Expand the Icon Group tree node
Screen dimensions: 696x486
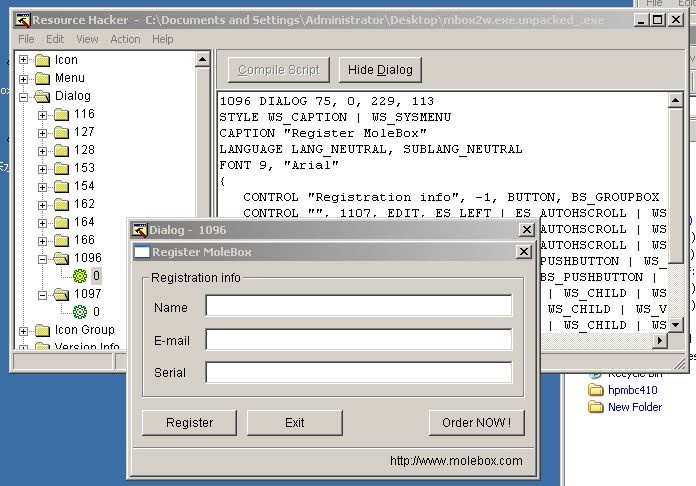pos(24,331)
